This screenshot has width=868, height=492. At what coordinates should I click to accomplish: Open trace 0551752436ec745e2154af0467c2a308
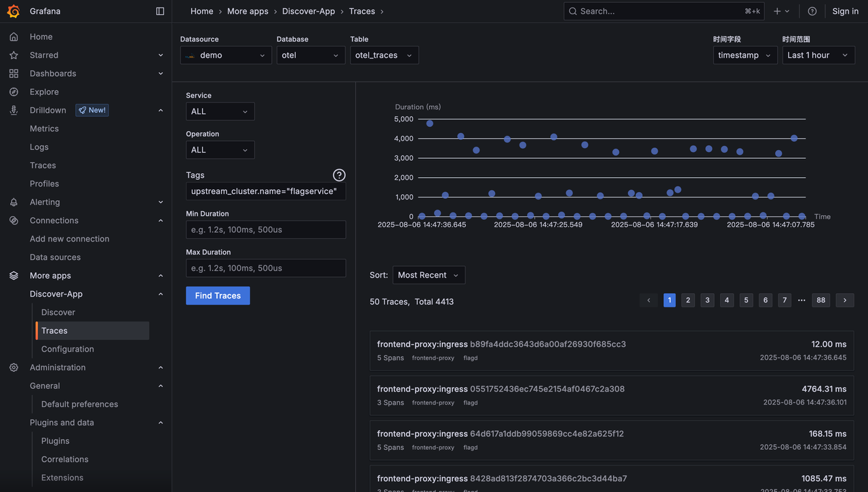pos(612,396)
